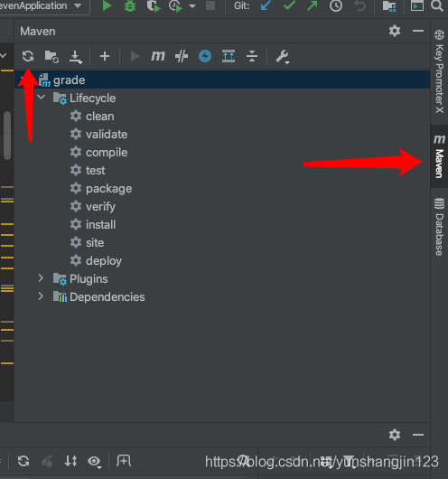This screenshot has height=479, width=448.
Task: Click Plugins folder icon
Action: click(60, 279)
